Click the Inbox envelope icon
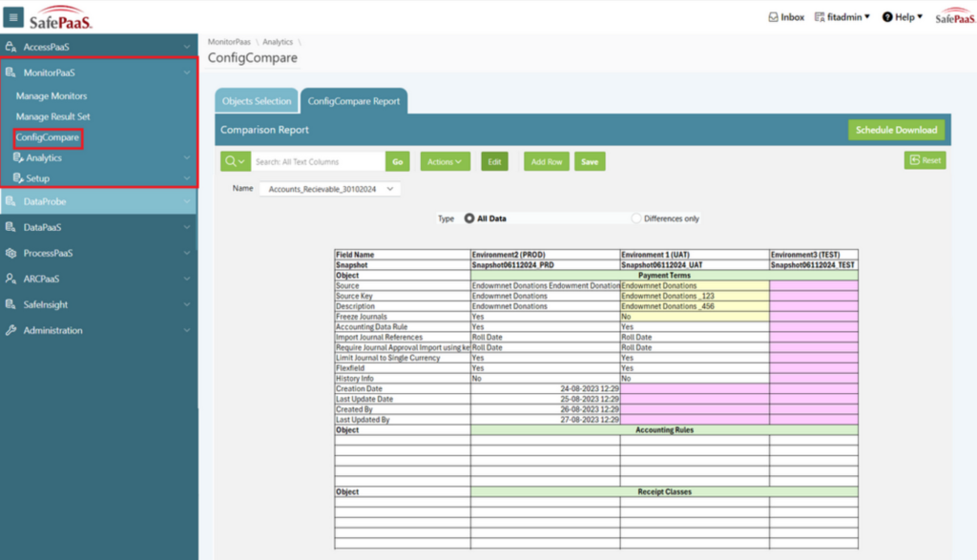977x560 pixels. pyautogui.click(x=773, y=17)
